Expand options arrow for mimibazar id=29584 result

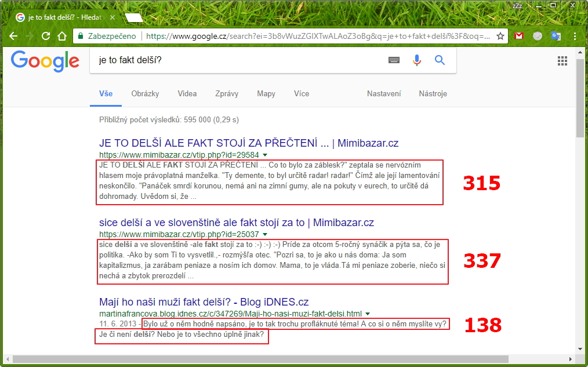[x=265, y=155]
